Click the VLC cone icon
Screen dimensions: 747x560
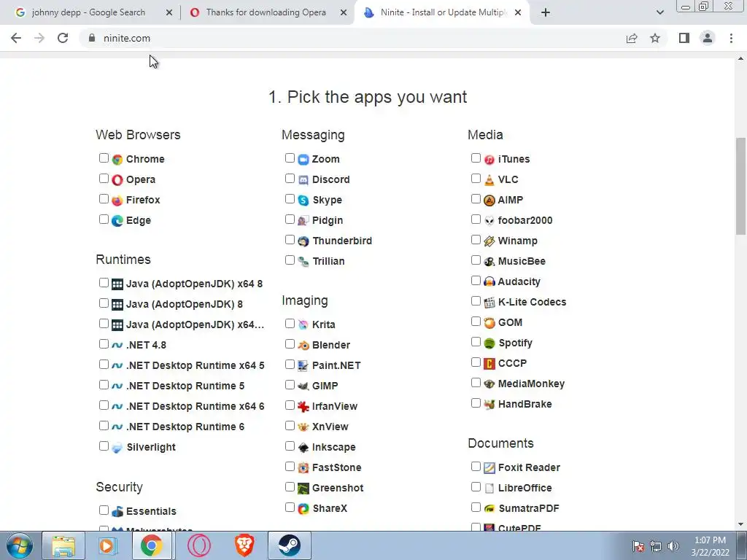(x=489, y=180)
